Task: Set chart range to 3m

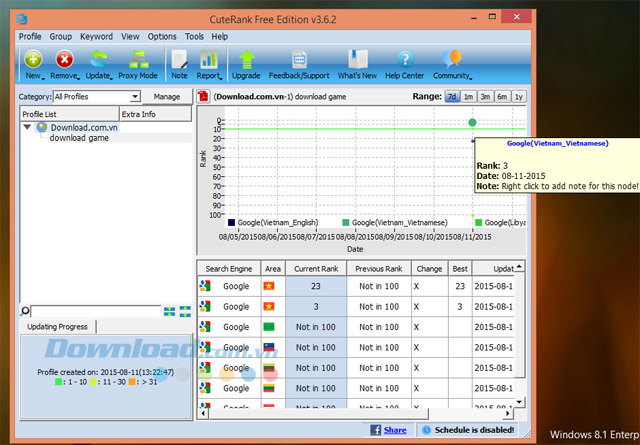Action: point(485,97)
